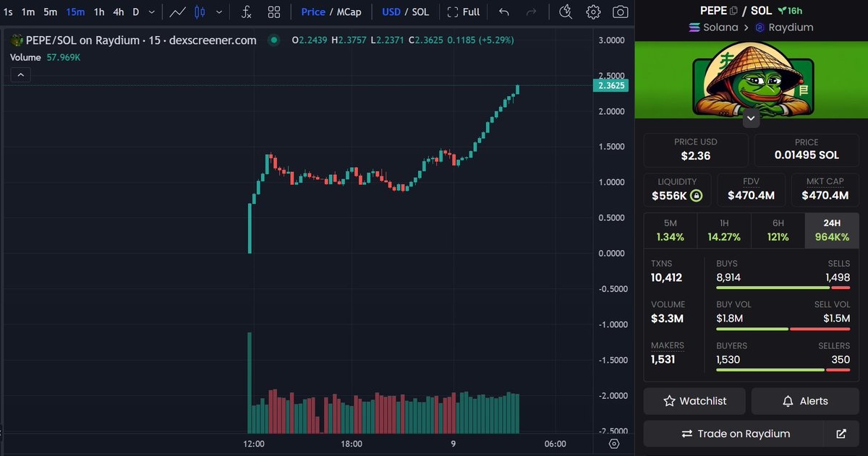Click the current price label 2.3625

[610, 85]
